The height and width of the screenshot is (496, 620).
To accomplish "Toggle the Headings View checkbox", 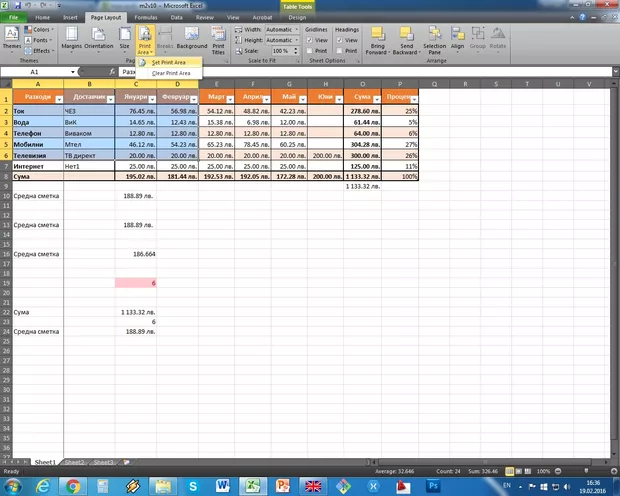I will tap(339, 40).
